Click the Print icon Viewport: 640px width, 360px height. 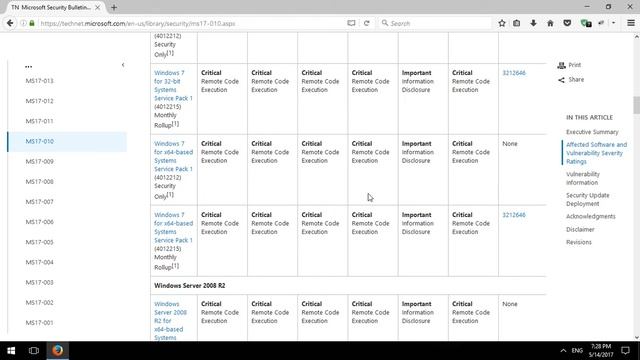pyautogui.click(x=562, y=65)
